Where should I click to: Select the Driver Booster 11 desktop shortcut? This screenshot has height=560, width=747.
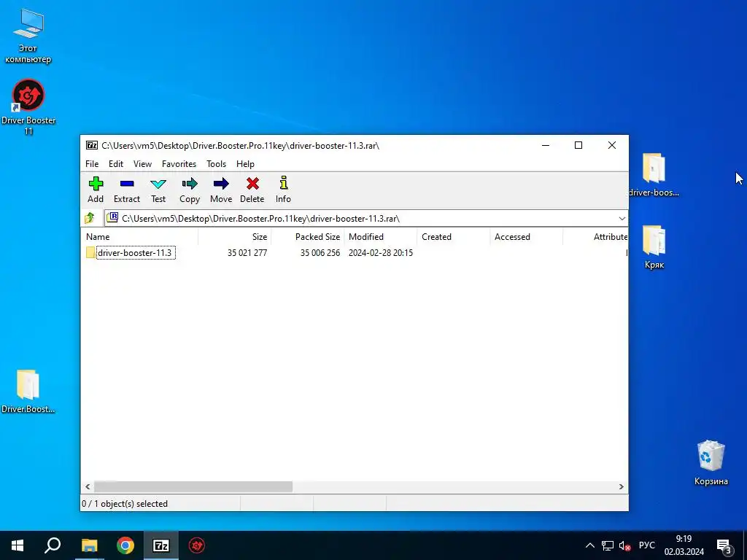[28, 107]
